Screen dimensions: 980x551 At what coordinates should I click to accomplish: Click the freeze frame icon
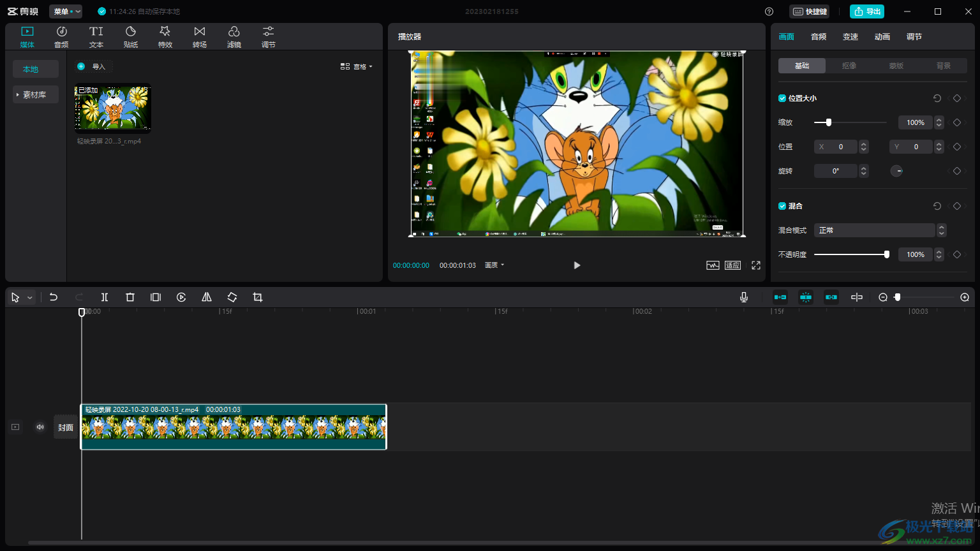156,297
